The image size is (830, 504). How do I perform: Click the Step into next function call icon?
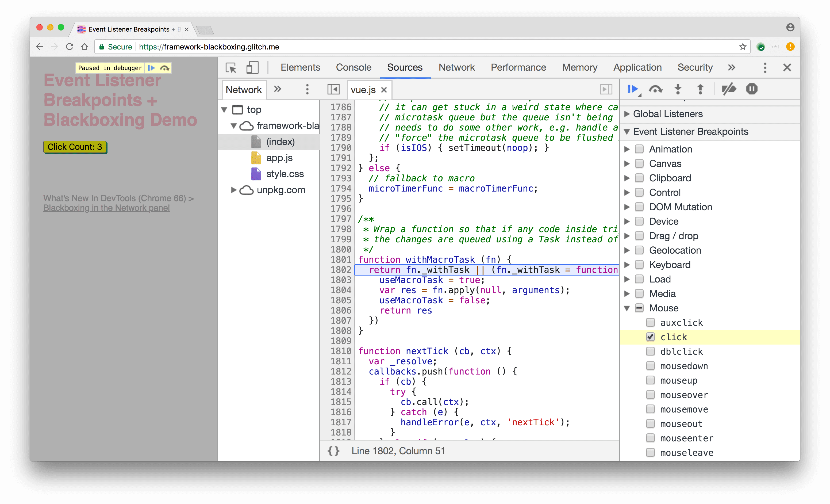point(678,89)
